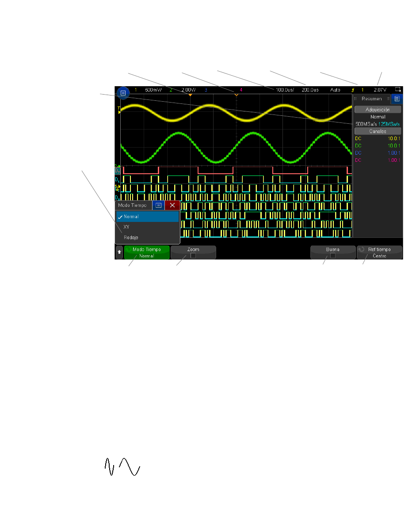This screenshot has height=515, width=420.
Task: Click the trigger source channel 1
Action: coord(363,90)
